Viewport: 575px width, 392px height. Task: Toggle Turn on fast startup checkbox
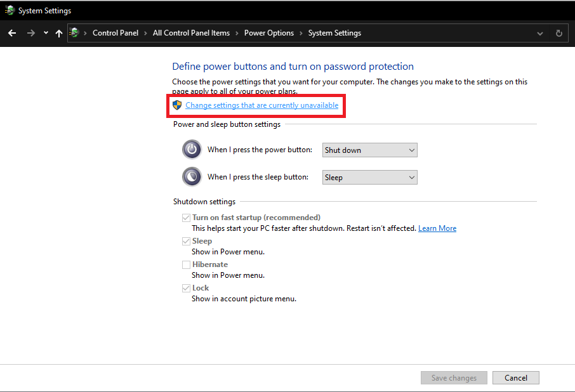coord(187,218)
